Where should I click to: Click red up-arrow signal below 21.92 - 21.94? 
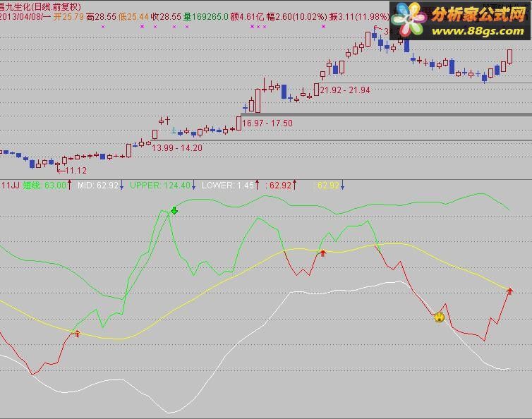pos(322,253)
